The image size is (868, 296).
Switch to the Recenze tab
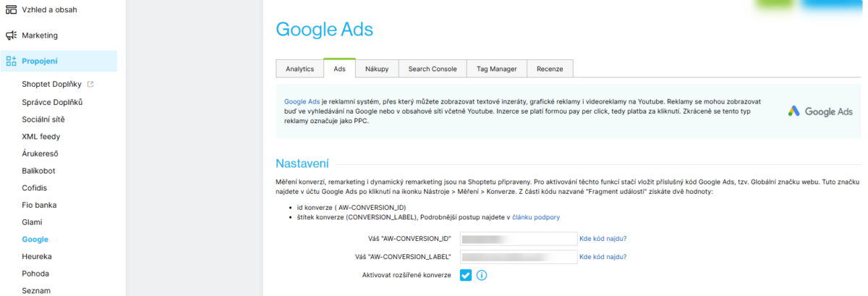[x=550, y=69]
